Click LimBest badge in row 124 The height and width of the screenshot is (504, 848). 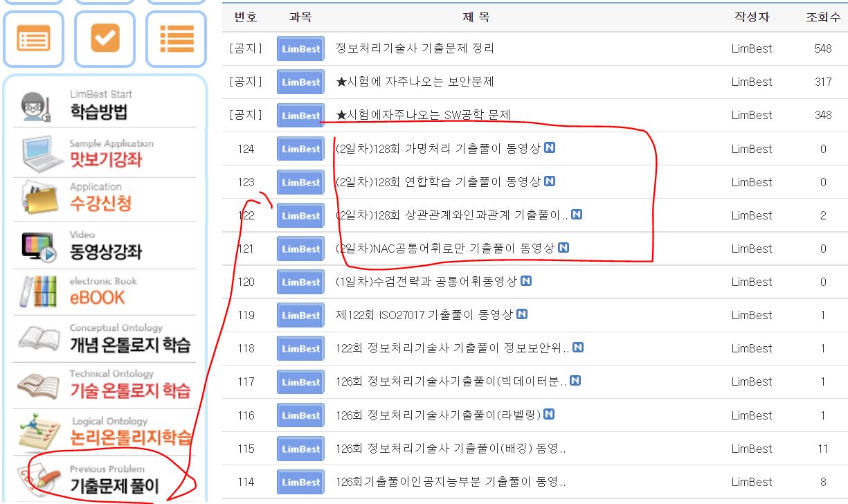[x=300, y=149]
